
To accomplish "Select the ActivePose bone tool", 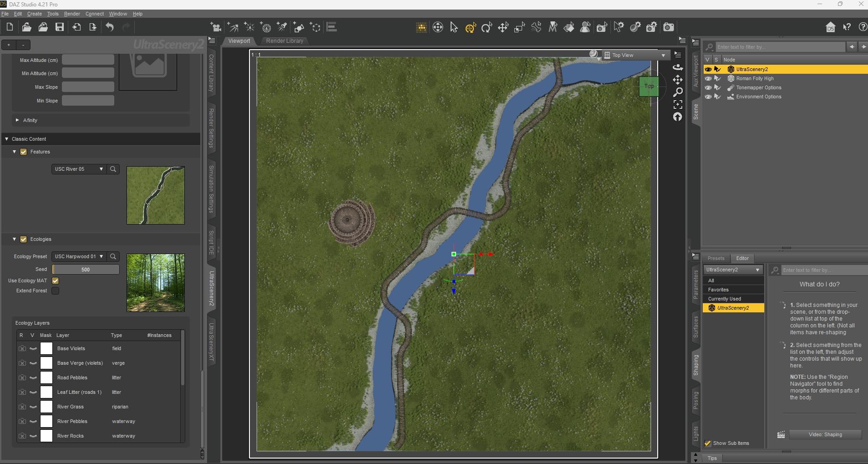I will coord(537,27).
